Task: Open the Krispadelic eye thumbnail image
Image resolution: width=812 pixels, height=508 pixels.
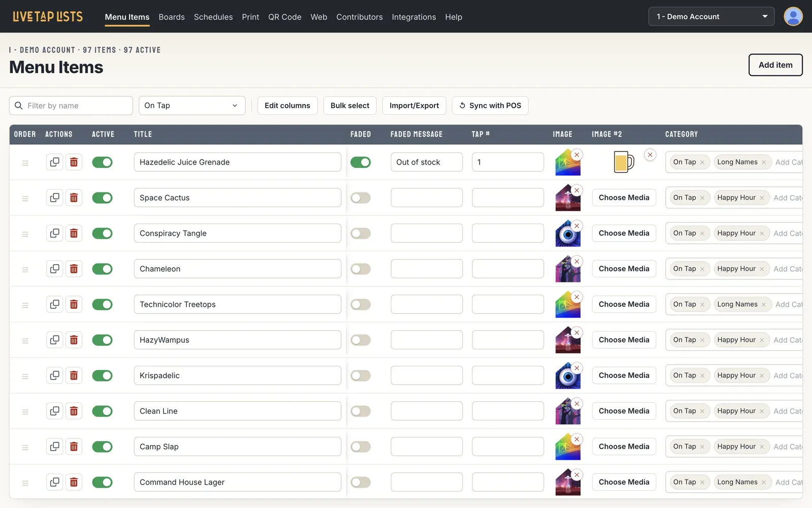Action: (568, 376)
